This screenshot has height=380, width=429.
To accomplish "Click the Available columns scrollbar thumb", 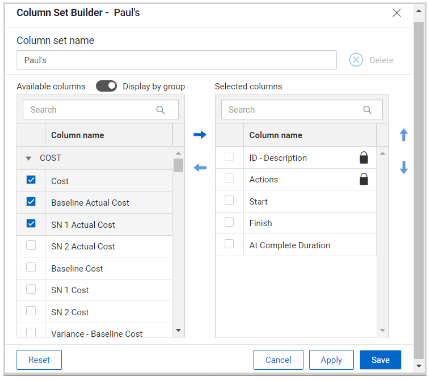I will (x=178, y=165).
